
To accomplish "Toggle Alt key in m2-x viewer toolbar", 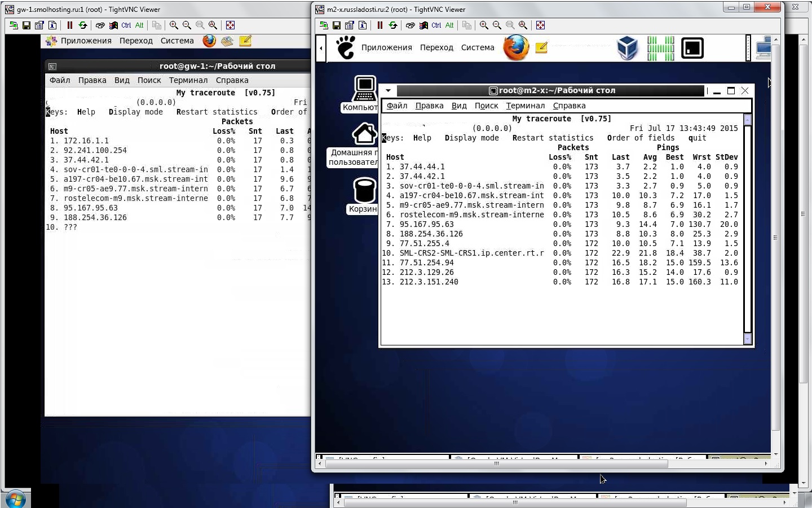I will [x=449, y=25].
